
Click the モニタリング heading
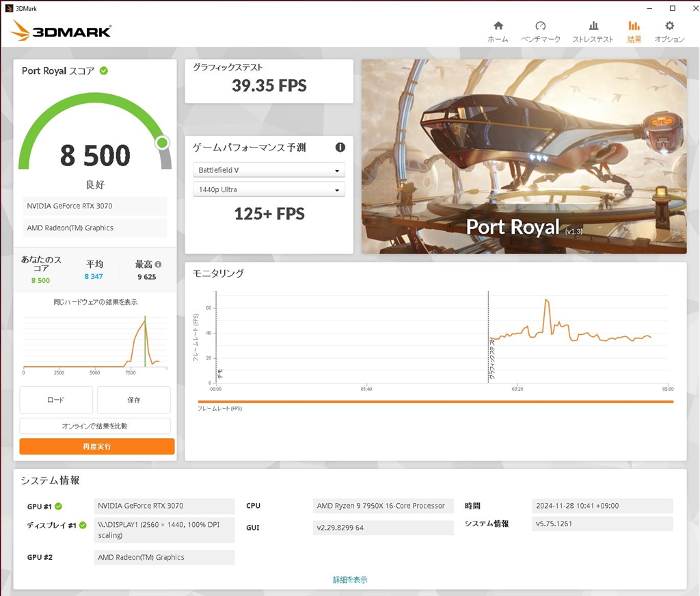pos(218,273)
